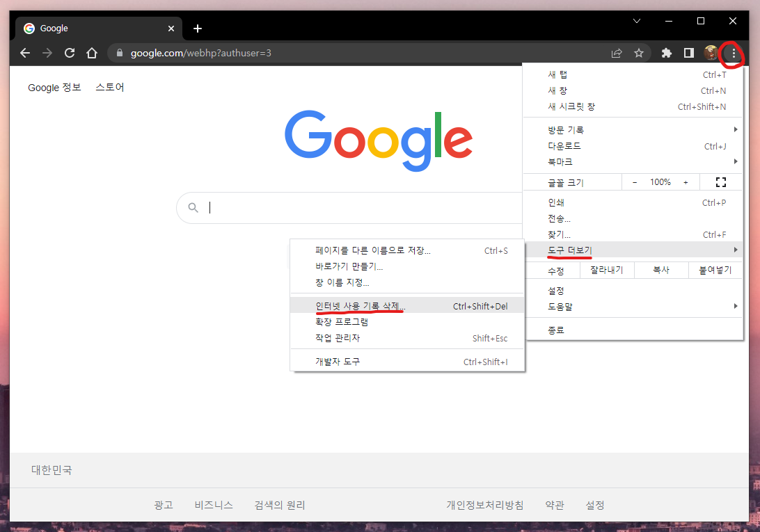
Task: Click 붙여넣기 in edit row
Action: click(x=715, y=270)
